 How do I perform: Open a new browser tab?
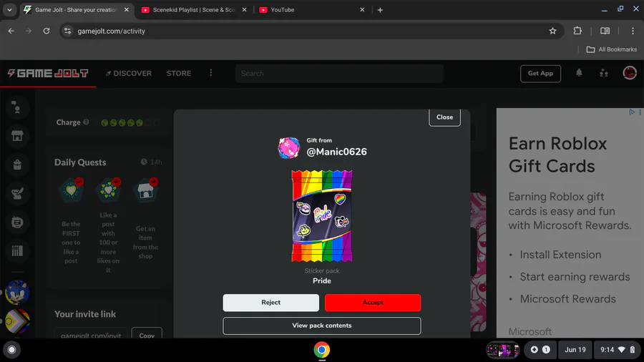coord(380,10)
